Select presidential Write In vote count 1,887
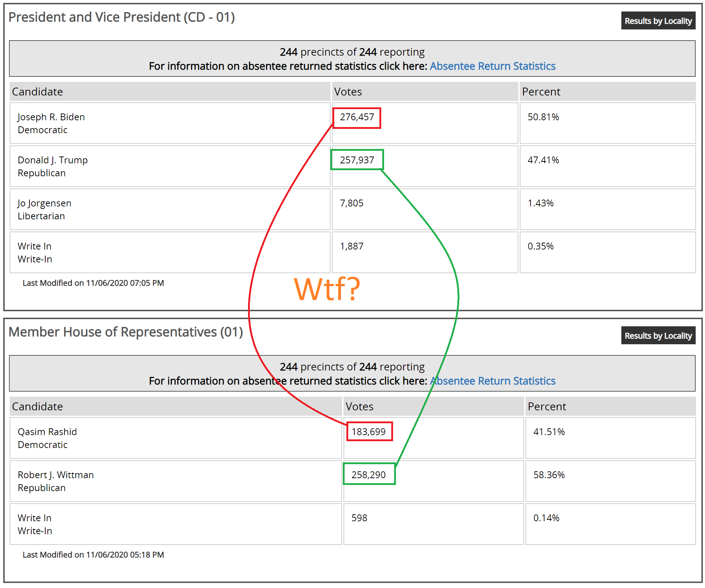 pos(351,246)
